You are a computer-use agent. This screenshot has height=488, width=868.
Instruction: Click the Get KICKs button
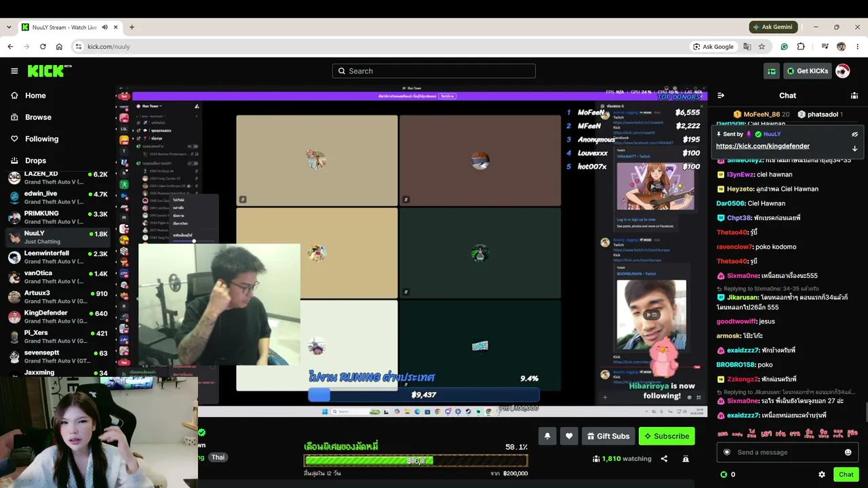(x=807, y=71)
